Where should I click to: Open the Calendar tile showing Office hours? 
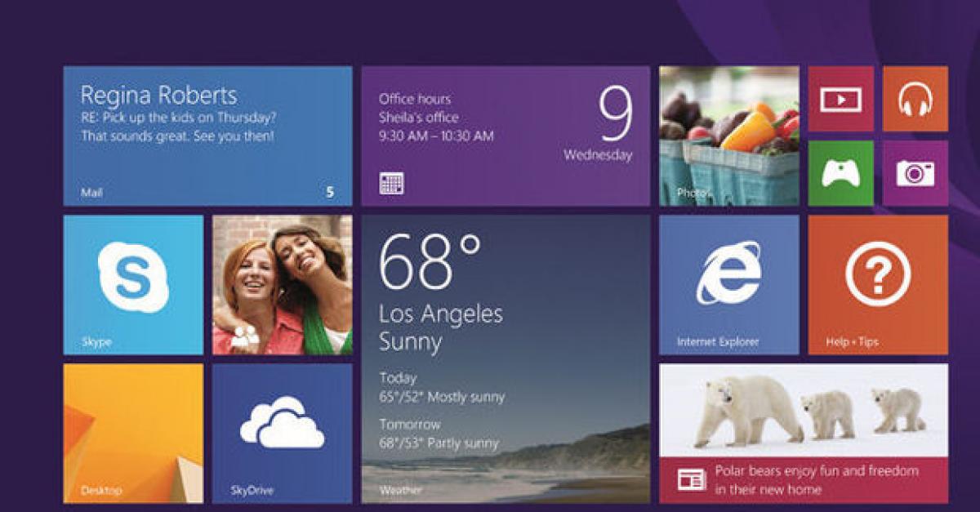(506, 136)
